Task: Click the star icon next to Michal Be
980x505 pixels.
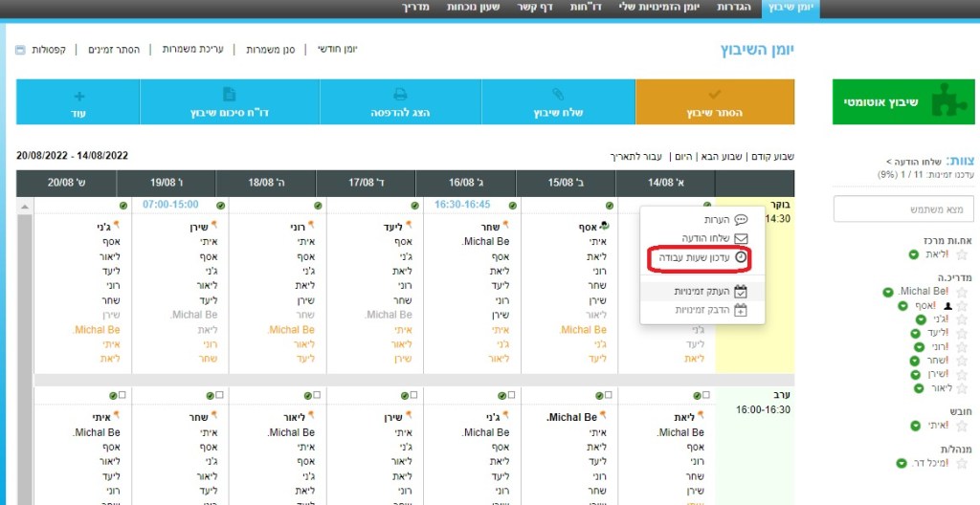Action: [962, 291]
